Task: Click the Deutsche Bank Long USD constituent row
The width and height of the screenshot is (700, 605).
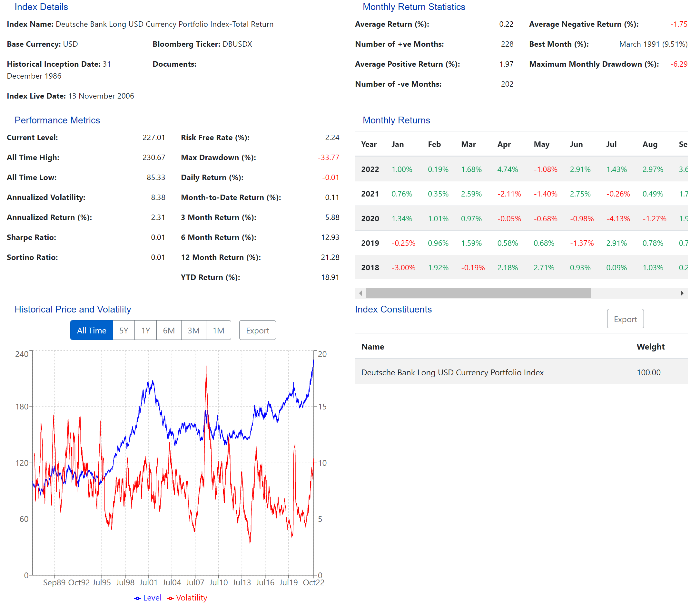Action: 452,372
